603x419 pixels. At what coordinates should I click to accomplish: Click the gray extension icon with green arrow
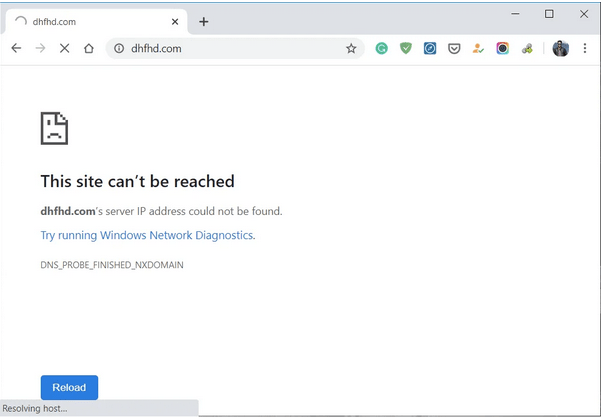tap(527, 49)
